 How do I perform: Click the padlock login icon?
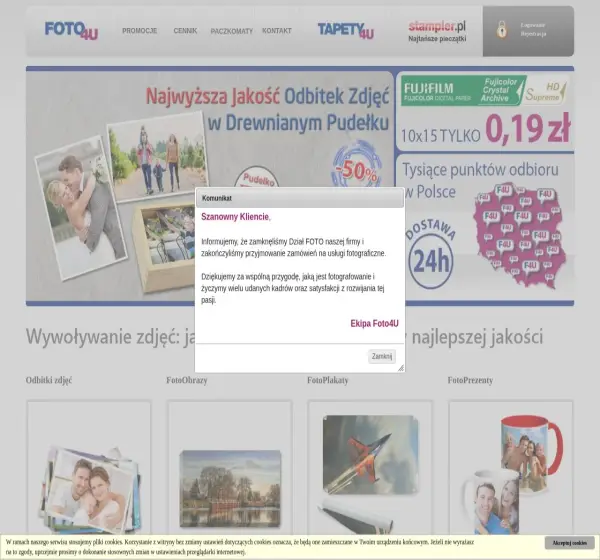502,29
